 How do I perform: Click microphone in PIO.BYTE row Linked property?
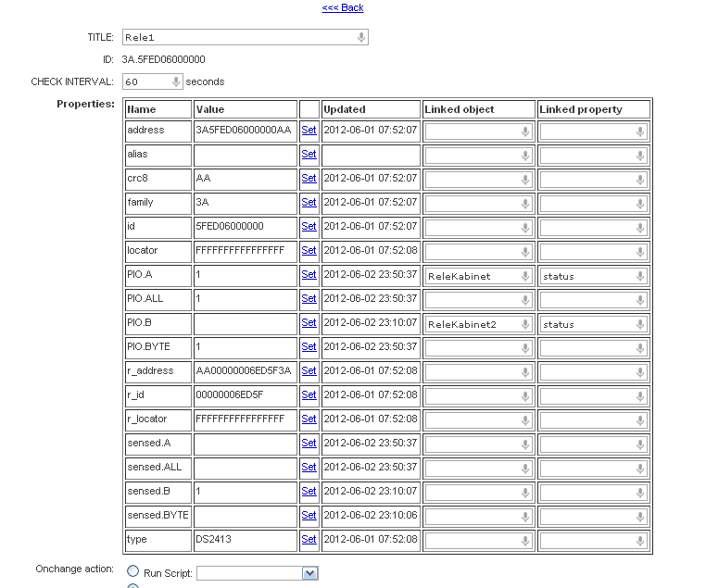(x=640, y=348)
